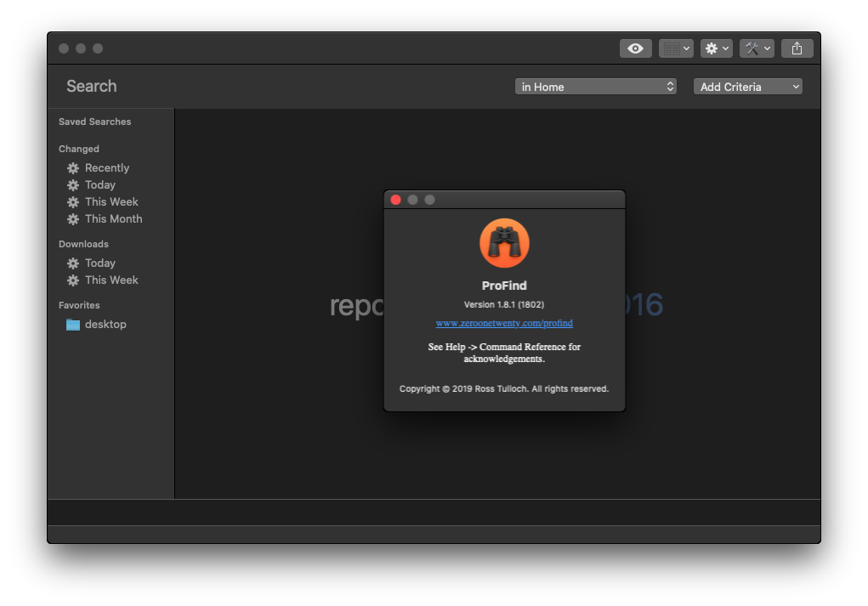This screenshot has height=606, width=868.
Task: Click the Changed section header
Action: [78, 149]
